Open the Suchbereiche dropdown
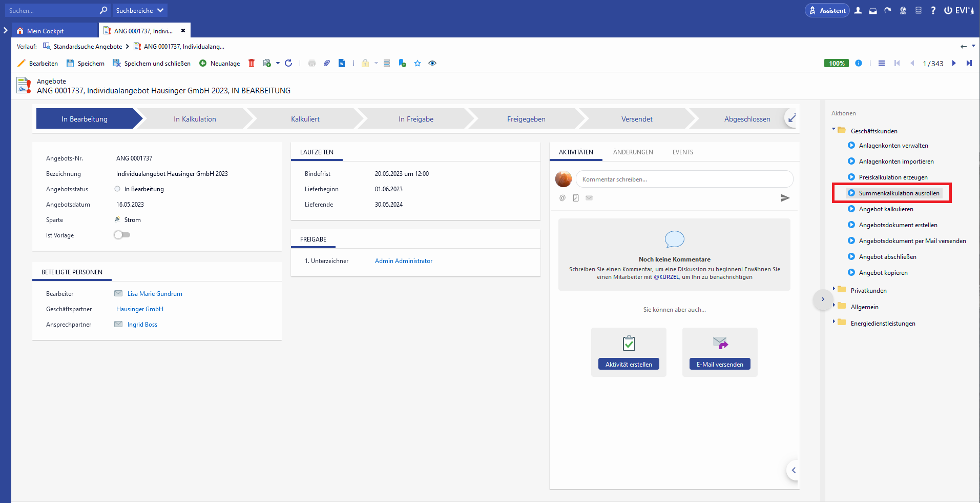Screen dimensions: 980x503 coord(139,10)
